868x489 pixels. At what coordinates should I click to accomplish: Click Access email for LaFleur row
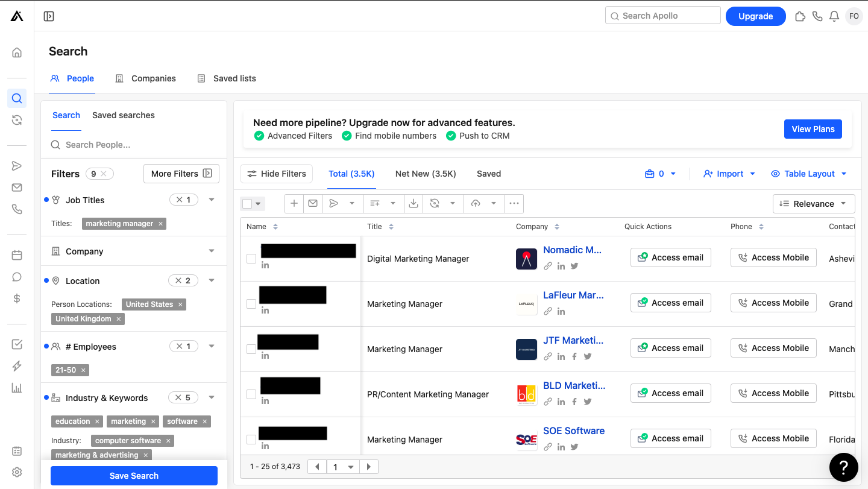click(x=670, y=303)
